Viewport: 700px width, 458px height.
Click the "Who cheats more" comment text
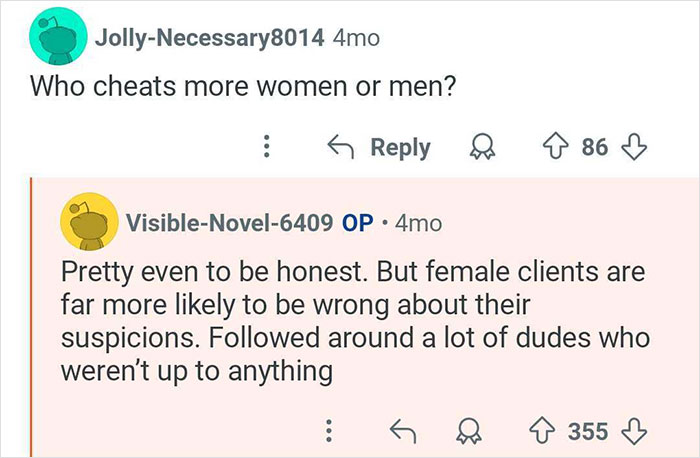click(x=244, y=88)
